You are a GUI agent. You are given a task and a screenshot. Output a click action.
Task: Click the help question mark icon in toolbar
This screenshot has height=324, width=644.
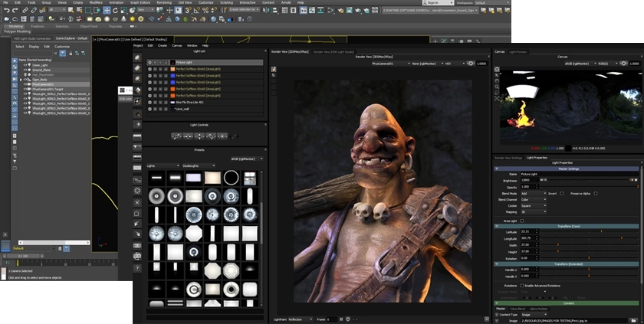pyautogui.click(x=250, y=19)
